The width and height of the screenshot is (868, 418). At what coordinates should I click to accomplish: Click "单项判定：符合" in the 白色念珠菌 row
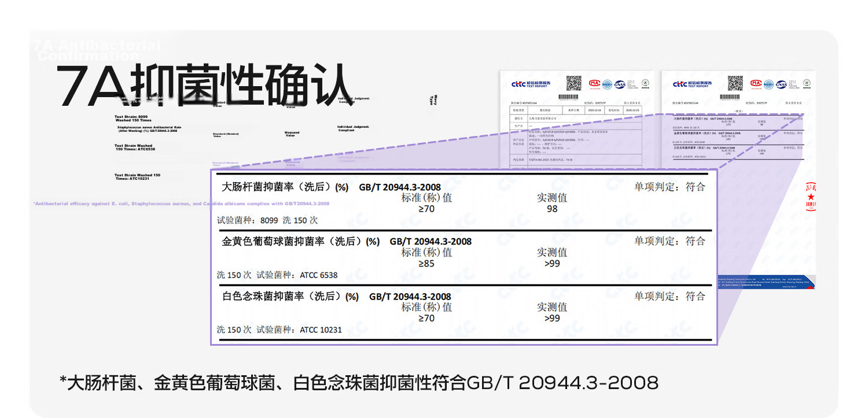pos(670,296)
